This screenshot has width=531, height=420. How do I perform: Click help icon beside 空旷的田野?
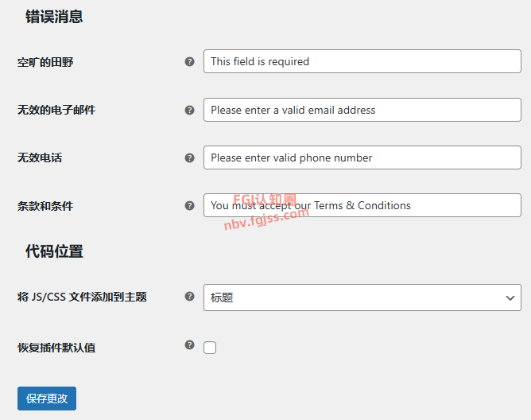189,61
